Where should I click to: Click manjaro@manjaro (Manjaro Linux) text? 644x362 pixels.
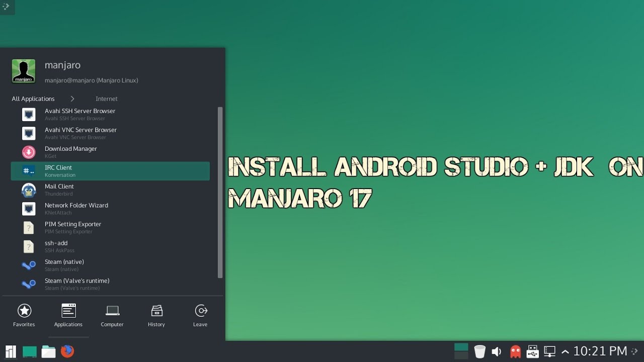click(91, 80)
